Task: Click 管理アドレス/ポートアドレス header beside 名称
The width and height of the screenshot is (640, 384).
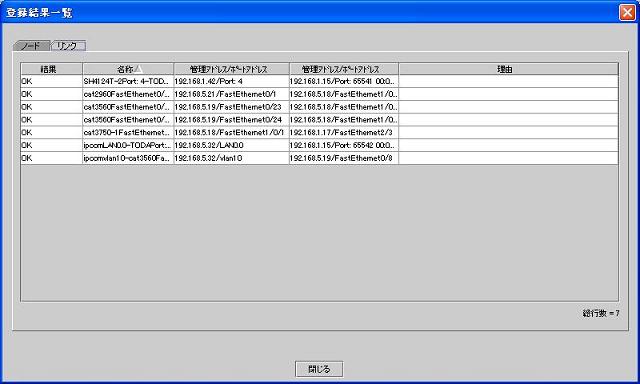Action: 231,69
